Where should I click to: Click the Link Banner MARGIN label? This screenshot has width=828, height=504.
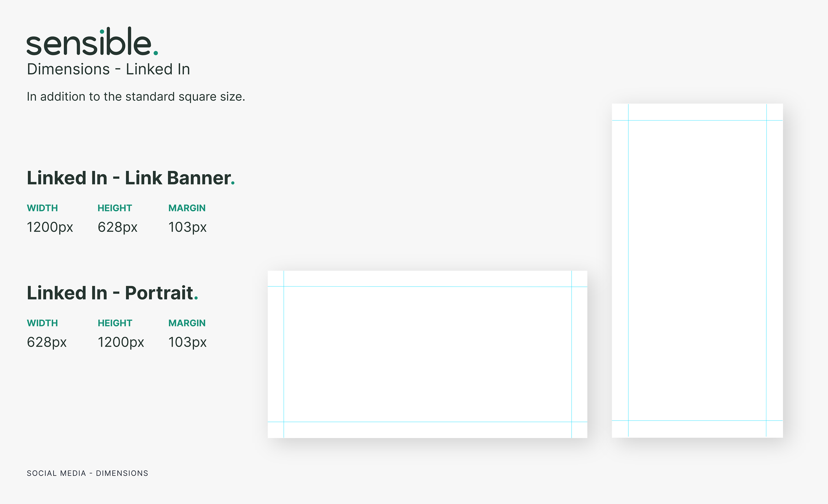click(187, 208)
